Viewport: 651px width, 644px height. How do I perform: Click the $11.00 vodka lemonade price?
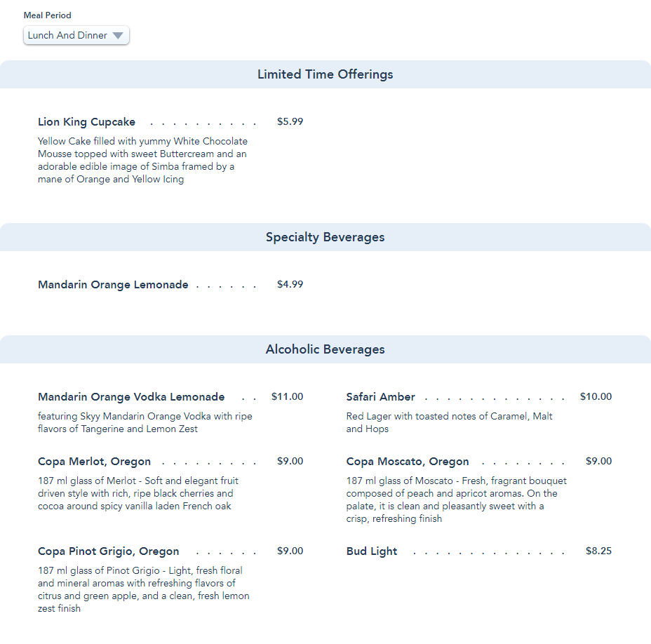click(x=287, y=396)
